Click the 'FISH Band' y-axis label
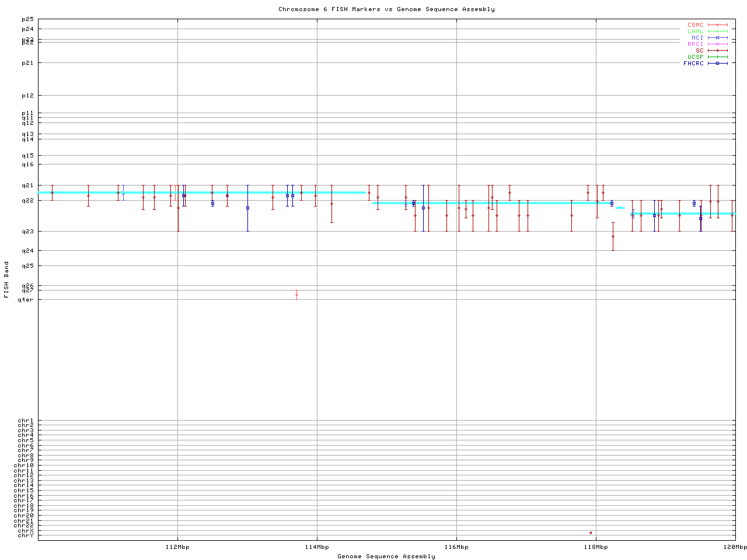The height and width of the screenshot is (560, 747). pyautogui.click(x=6, y=279)
